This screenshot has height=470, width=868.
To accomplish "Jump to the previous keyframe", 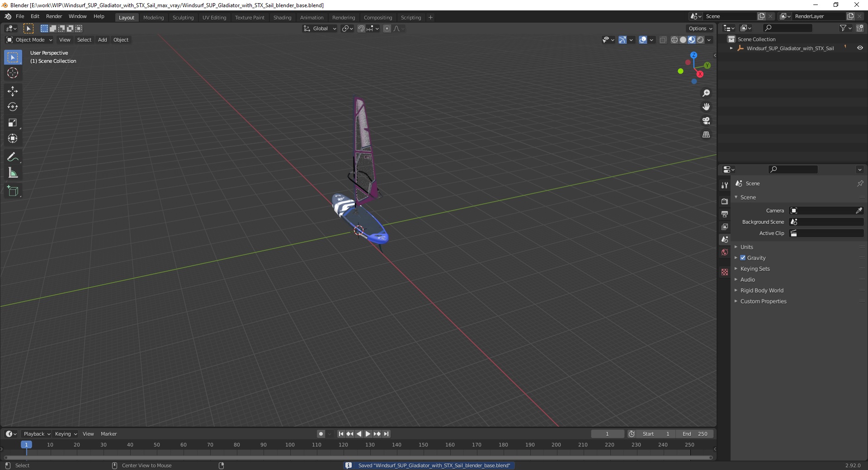I will [350, 434].
